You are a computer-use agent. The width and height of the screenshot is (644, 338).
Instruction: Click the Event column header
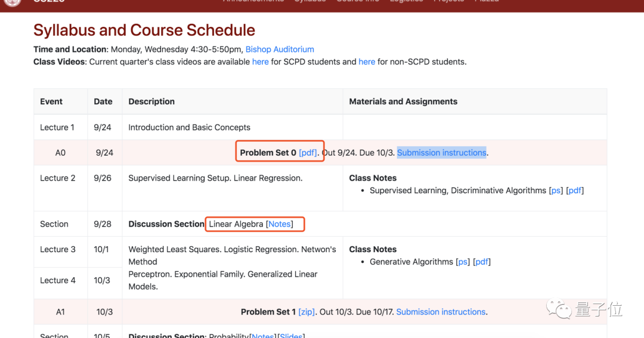[51, 102]
